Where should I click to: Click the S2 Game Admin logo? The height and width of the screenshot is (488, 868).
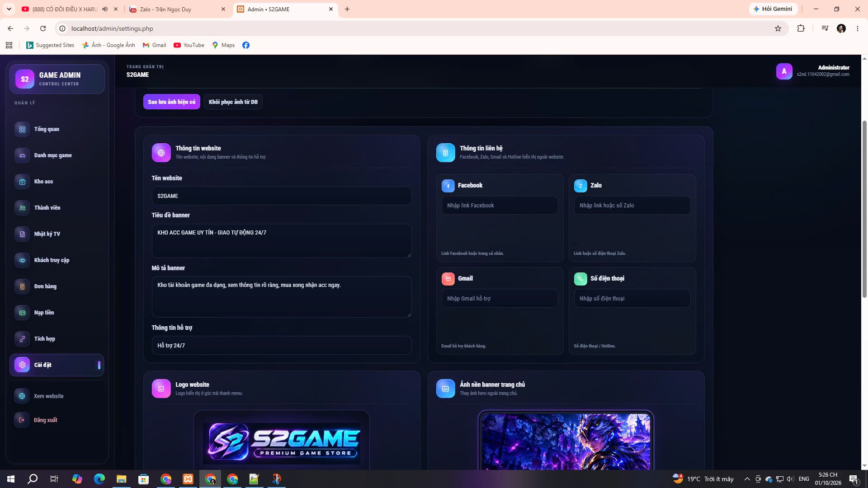[25, 79]
